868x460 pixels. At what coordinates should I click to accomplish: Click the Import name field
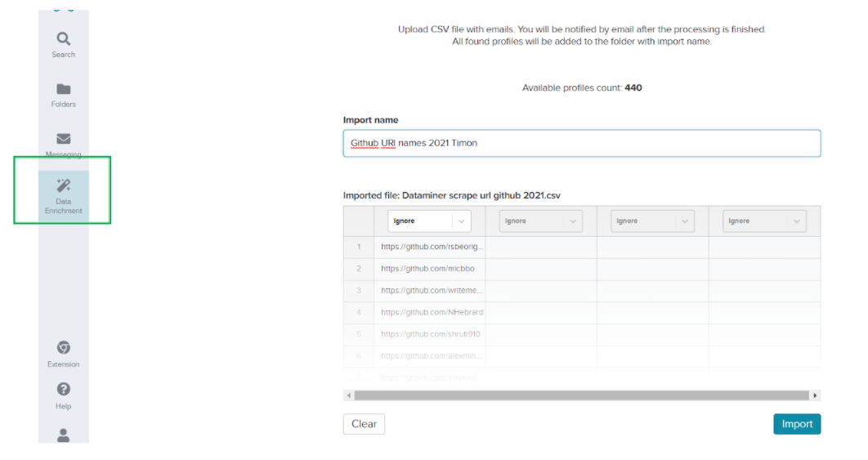point(582,143)
